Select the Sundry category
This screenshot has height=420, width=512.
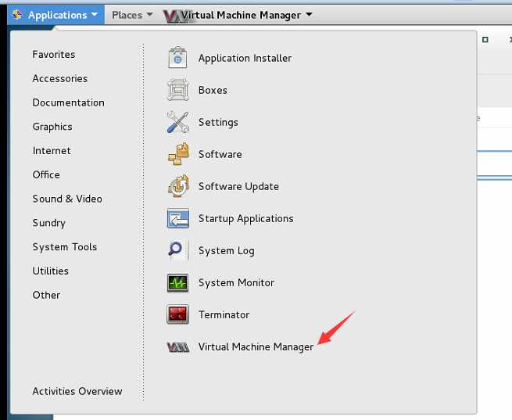[49, 223]
